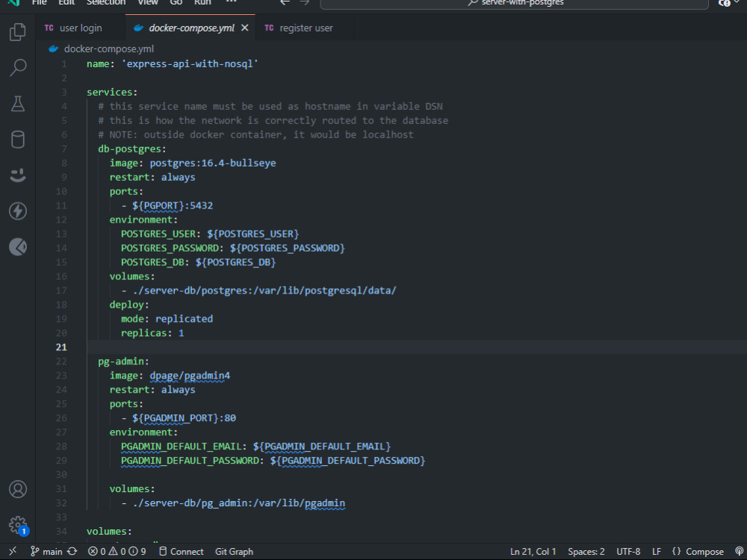This screenshot has height=560, width=747.
Task: Click line number 21 in the gutter
Action: point(61,347)
